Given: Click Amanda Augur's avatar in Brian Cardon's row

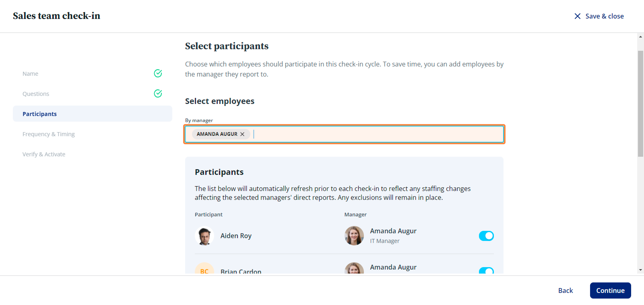Looking at the screenshot, I should pos(354,268).
